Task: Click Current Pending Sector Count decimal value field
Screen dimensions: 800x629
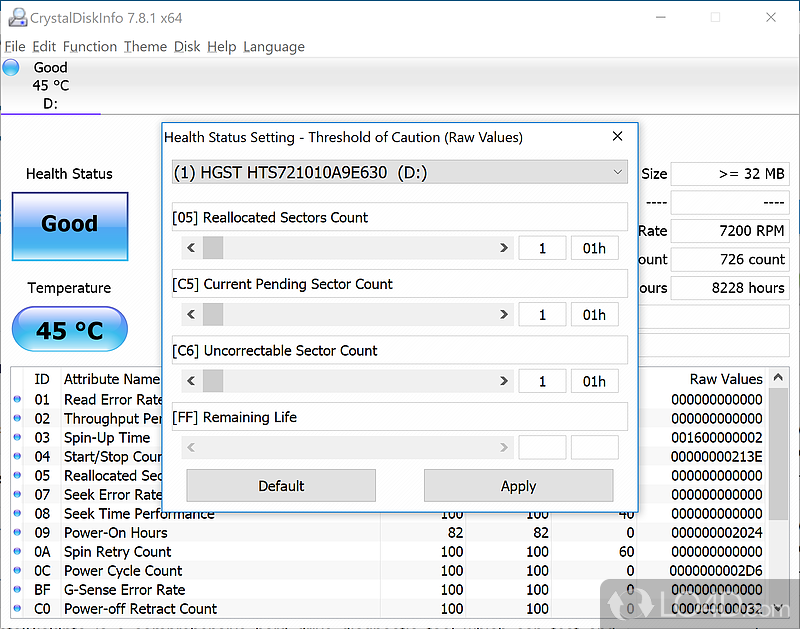Action: pos(542,314)
